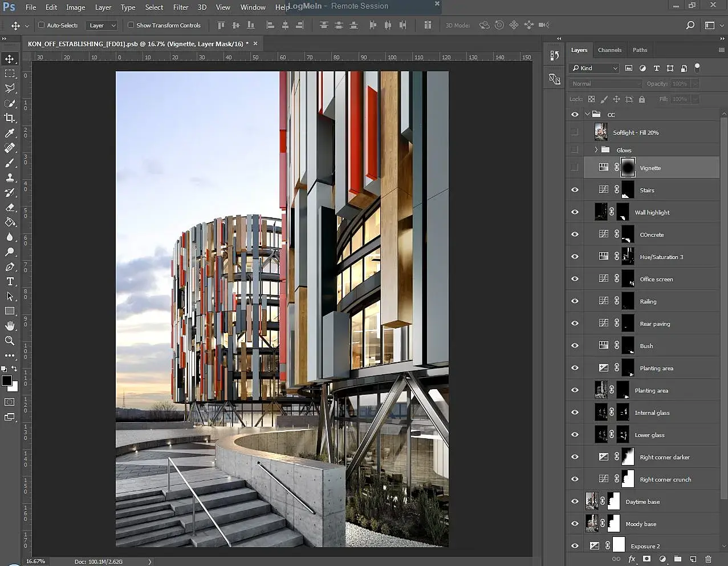The width and height of the screenshot is (728, 566).
Task: Click the Vignette layer mask thumbnail
Action: [x=628, y=168]
